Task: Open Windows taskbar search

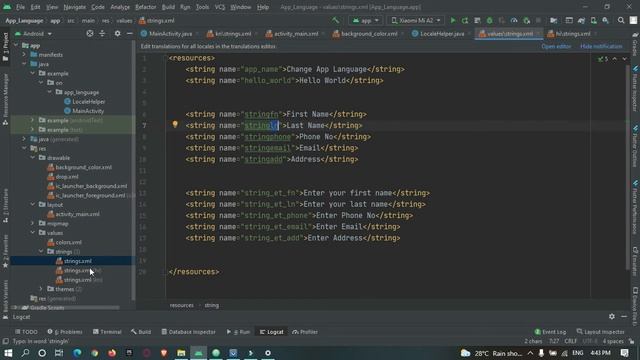Action: point(25,353)
